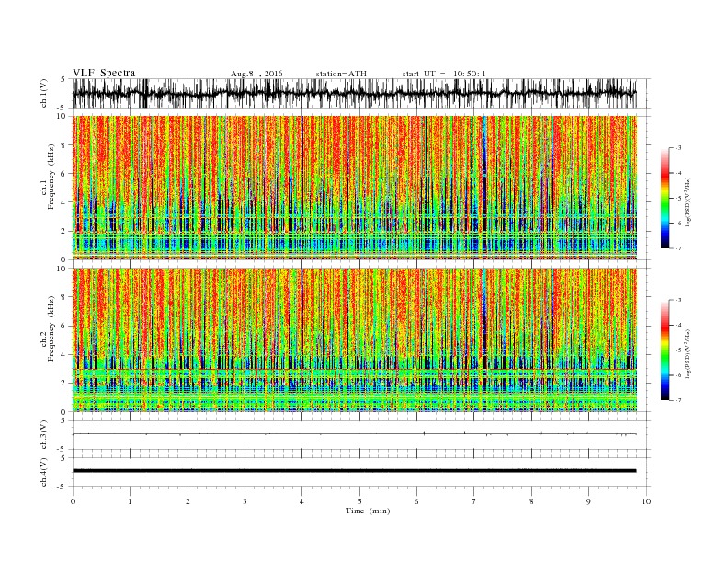Click the "6" kHz tick of ch.1 spectrogram
728x563 pixels.
pos(64,174)
